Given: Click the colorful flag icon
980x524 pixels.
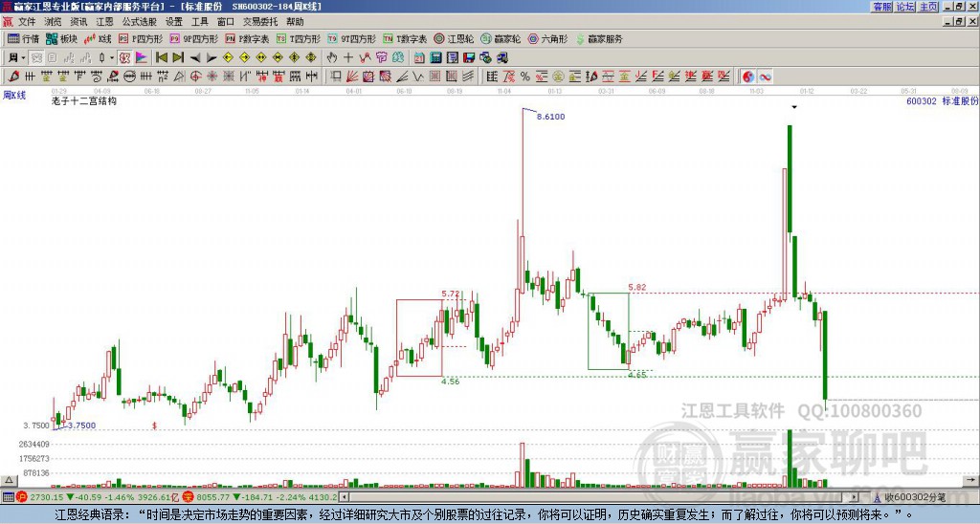Looking at the screenshot, I should click(142, 58).
